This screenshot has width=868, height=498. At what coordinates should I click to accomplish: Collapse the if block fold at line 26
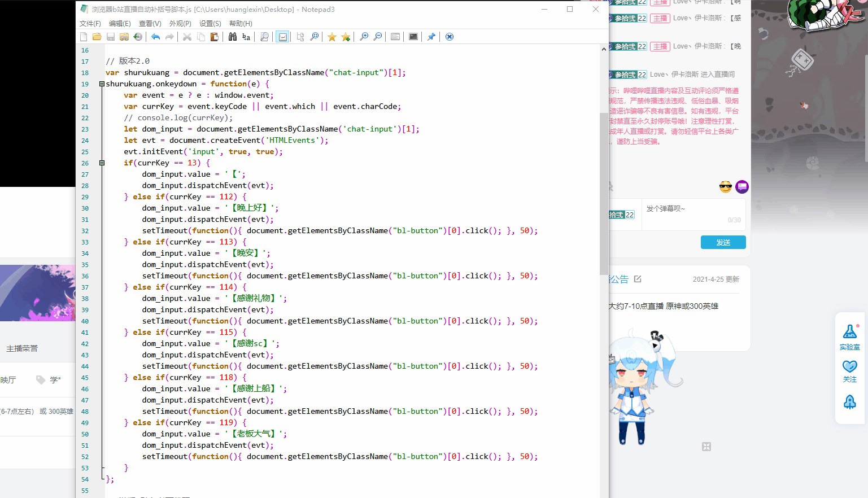click(x=102, y=163)
